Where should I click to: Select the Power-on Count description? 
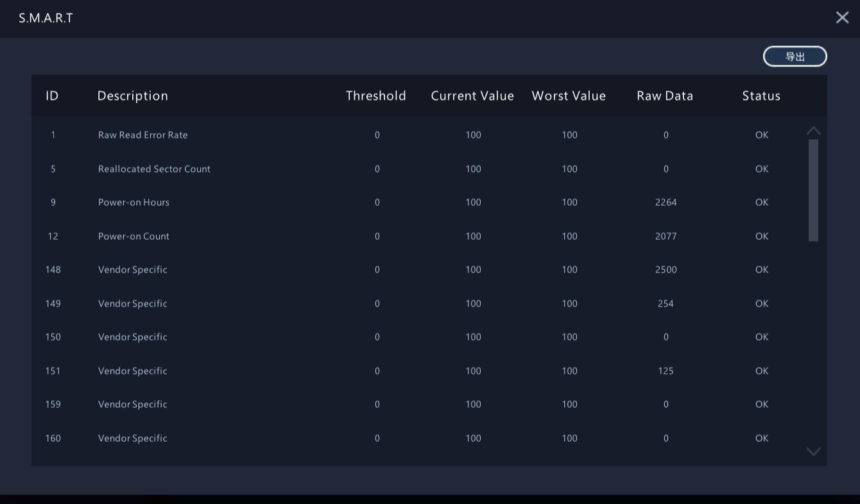(x=133, y=236)
